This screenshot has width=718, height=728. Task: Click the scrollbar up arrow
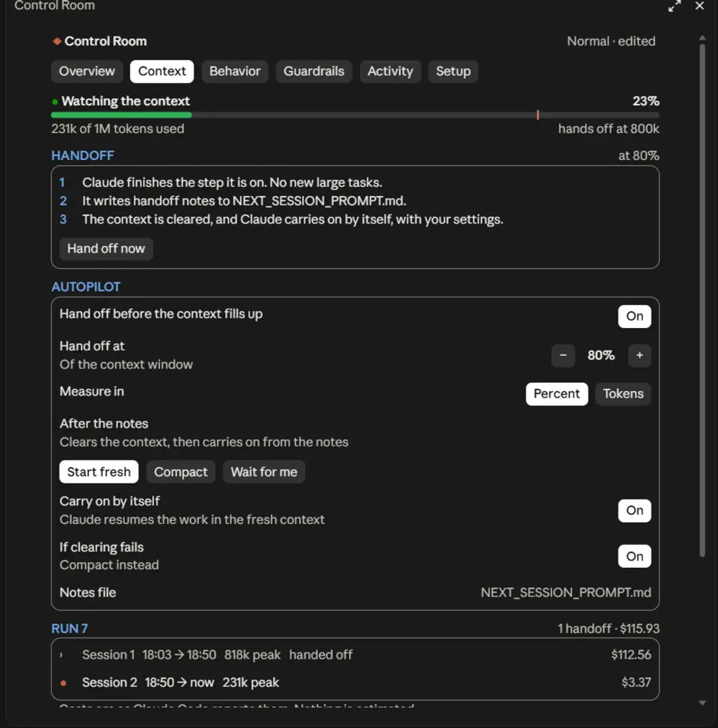pyautogui.click(x=702, y=38)
